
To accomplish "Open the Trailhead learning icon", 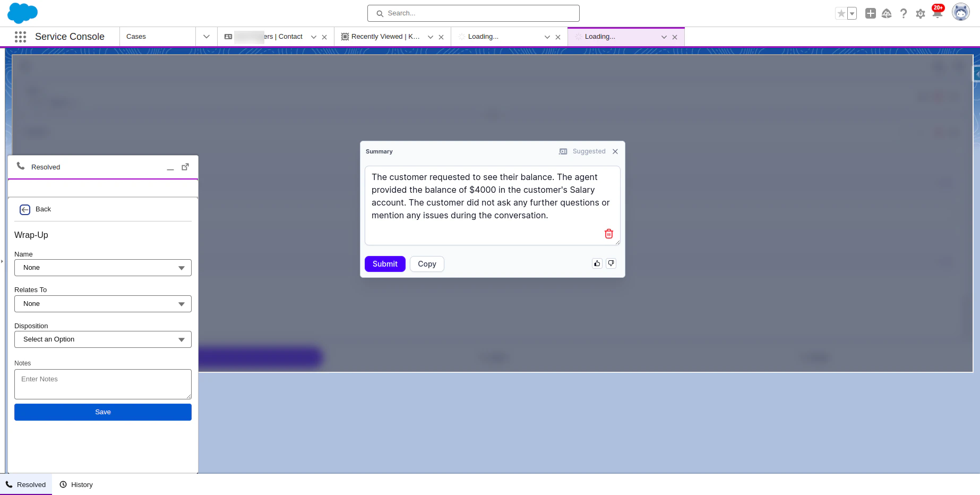I will click(x=887, y=13).
